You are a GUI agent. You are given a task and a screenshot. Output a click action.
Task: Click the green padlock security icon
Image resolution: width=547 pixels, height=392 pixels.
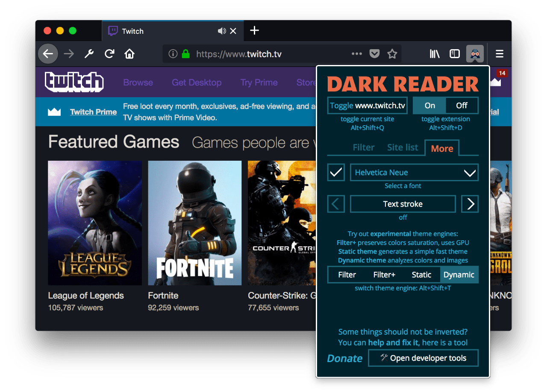(185, 54)
